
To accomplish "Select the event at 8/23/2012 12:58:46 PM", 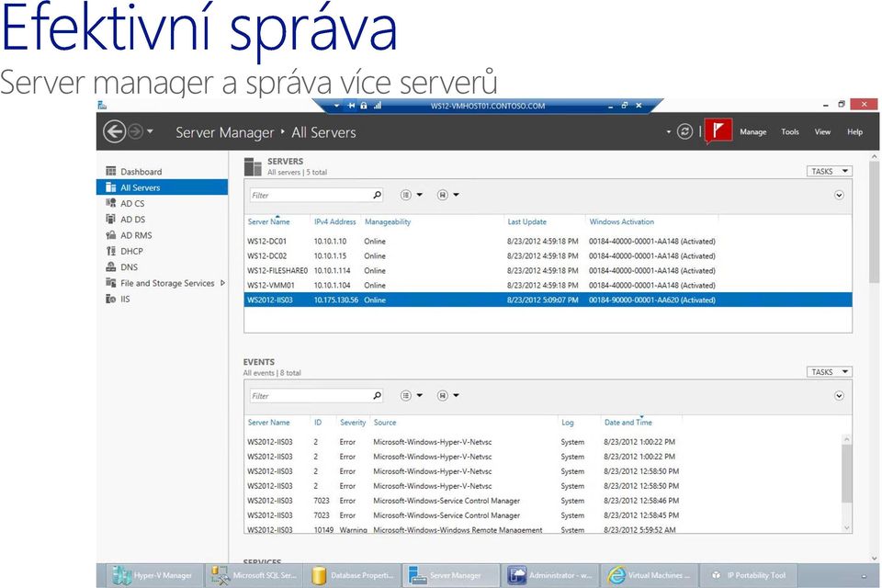I will tap(543, 501).
